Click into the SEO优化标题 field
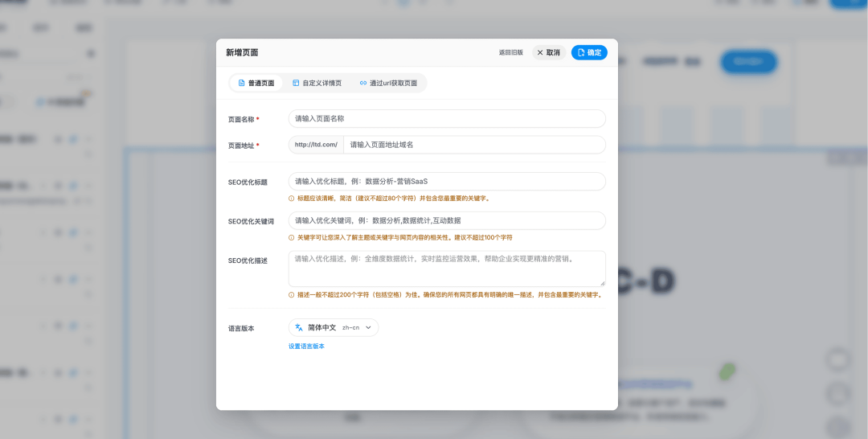868x439 pixels. click(447, 182)
